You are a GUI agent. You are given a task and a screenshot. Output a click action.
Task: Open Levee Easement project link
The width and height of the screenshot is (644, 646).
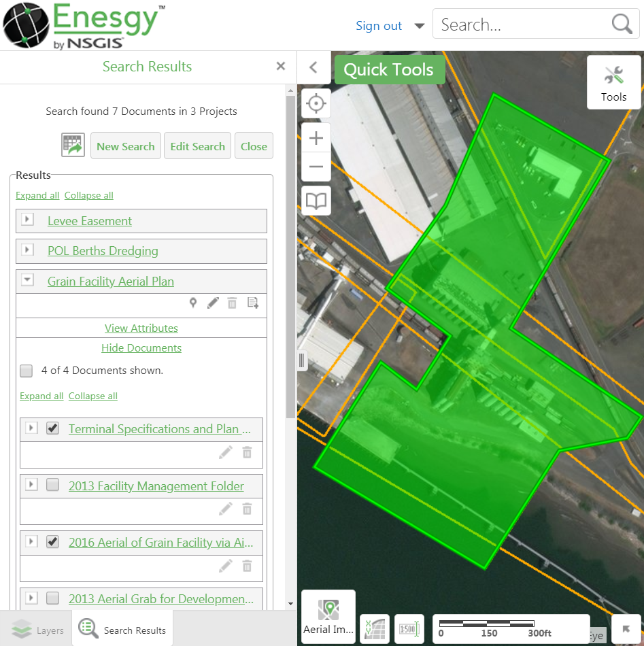[90, 221]
